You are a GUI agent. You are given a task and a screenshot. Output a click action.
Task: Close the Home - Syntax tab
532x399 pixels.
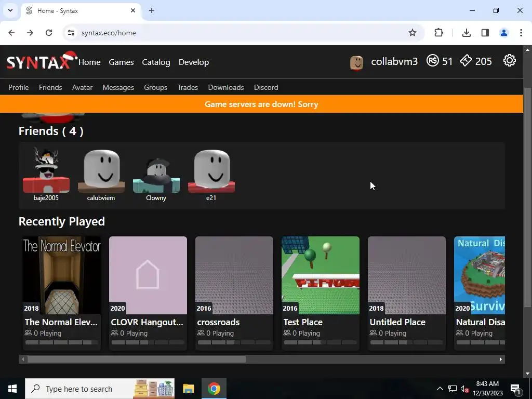coord(133,10)
